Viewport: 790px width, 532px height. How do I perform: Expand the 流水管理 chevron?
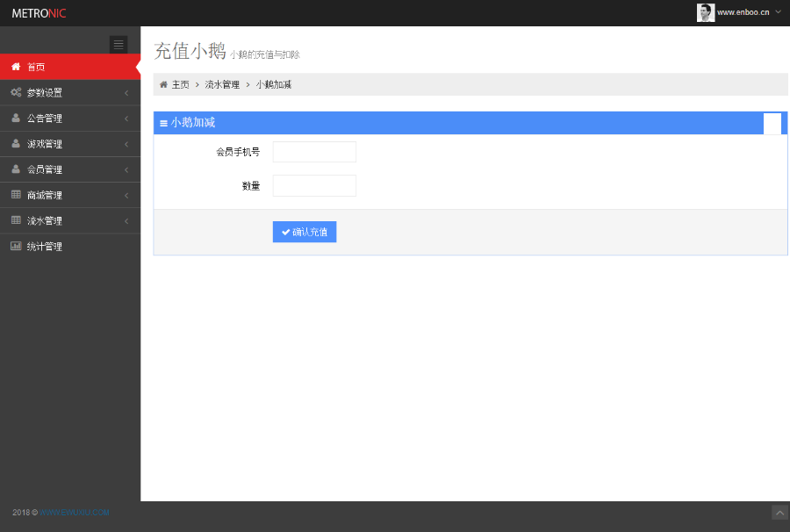click(126, 221)
